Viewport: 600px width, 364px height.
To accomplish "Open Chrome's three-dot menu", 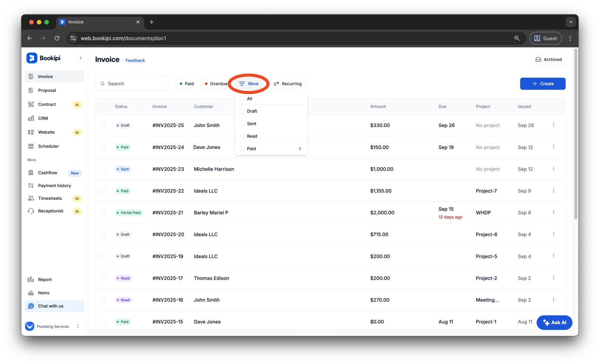I will coord(570,38).
